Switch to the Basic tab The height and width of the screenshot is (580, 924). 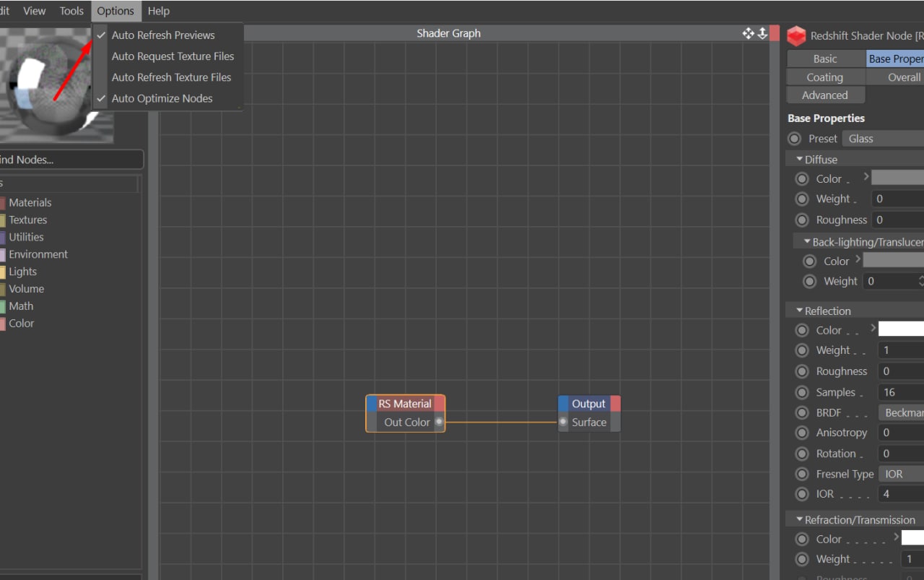point(825,59)
